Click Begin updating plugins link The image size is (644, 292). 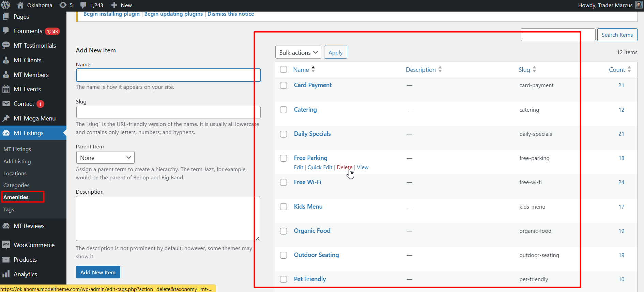click(x=173, y=14)
